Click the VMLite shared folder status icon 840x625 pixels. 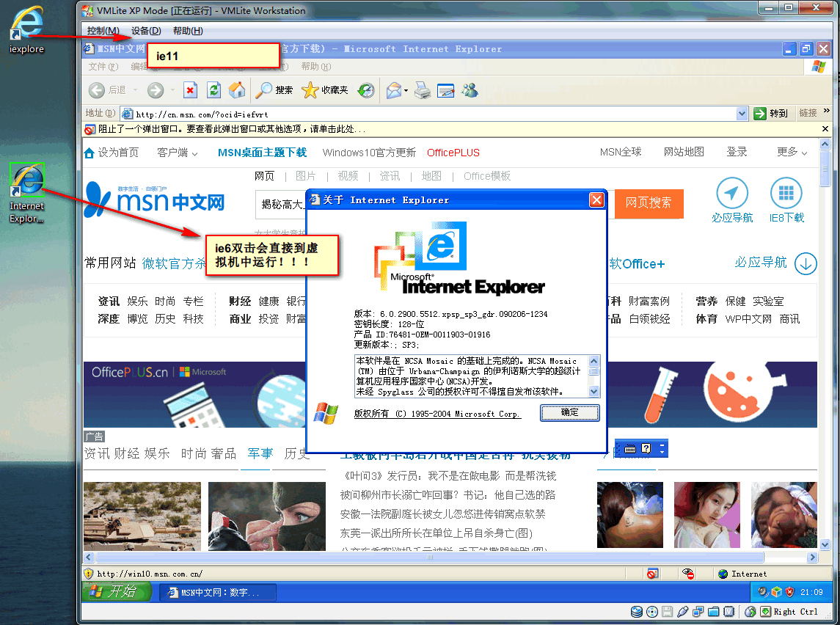(714, 612)
